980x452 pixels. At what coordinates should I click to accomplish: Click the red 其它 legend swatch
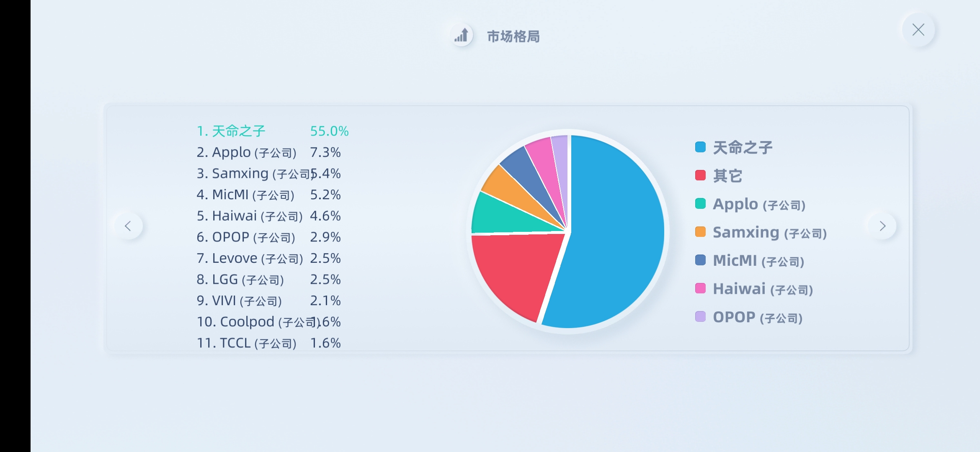pyautogui.click(x=700, y=175)
